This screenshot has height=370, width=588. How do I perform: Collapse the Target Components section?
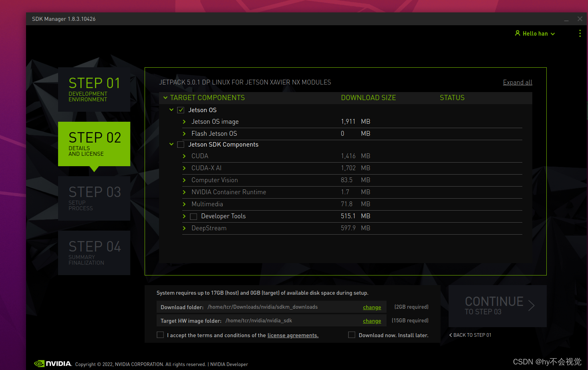click(165, 98)
